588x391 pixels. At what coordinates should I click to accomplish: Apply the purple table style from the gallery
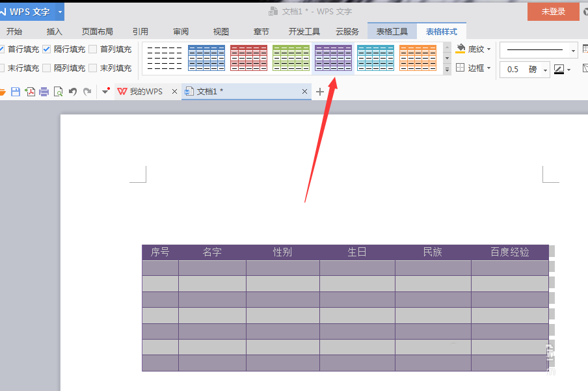click(333, 58)
